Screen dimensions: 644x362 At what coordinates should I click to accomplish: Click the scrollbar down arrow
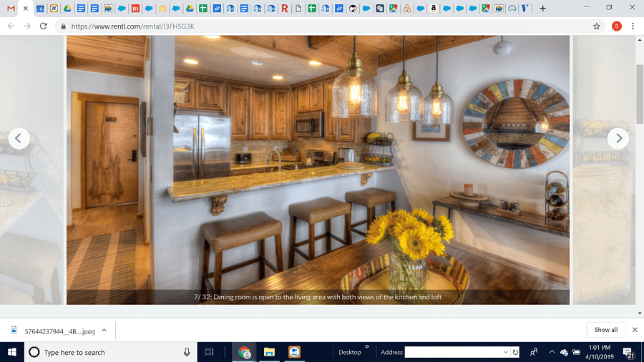(640, 313)
